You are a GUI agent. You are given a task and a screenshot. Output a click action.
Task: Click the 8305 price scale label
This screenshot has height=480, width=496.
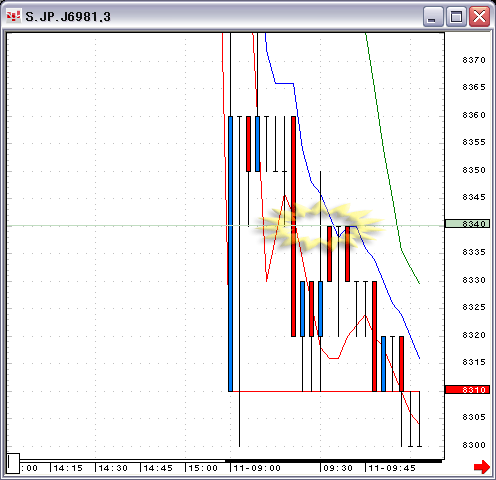474,417
